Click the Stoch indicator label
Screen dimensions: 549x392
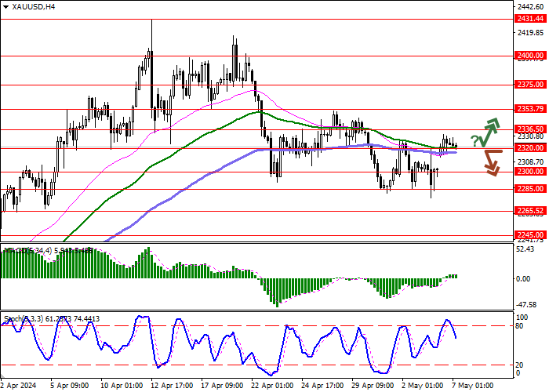click(x=52, y=319)
